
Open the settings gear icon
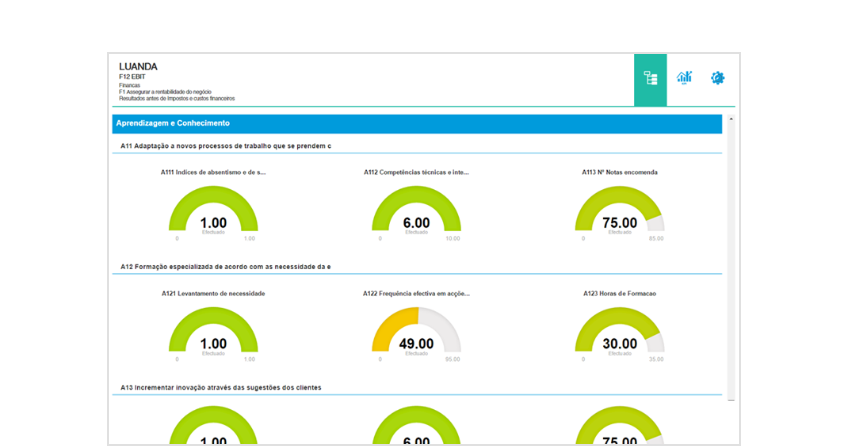pos(717,78)
